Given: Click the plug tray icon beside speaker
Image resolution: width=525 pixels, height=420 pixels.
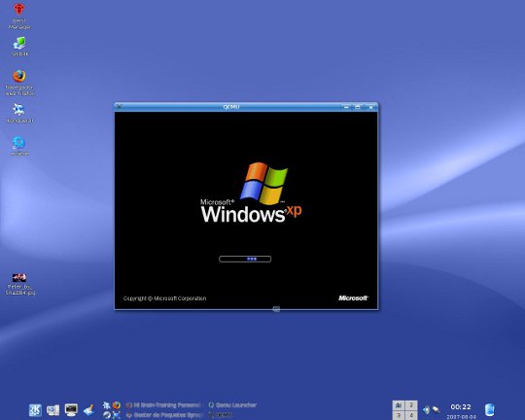Looking at the screenshot, I should (x=436, y=409).
